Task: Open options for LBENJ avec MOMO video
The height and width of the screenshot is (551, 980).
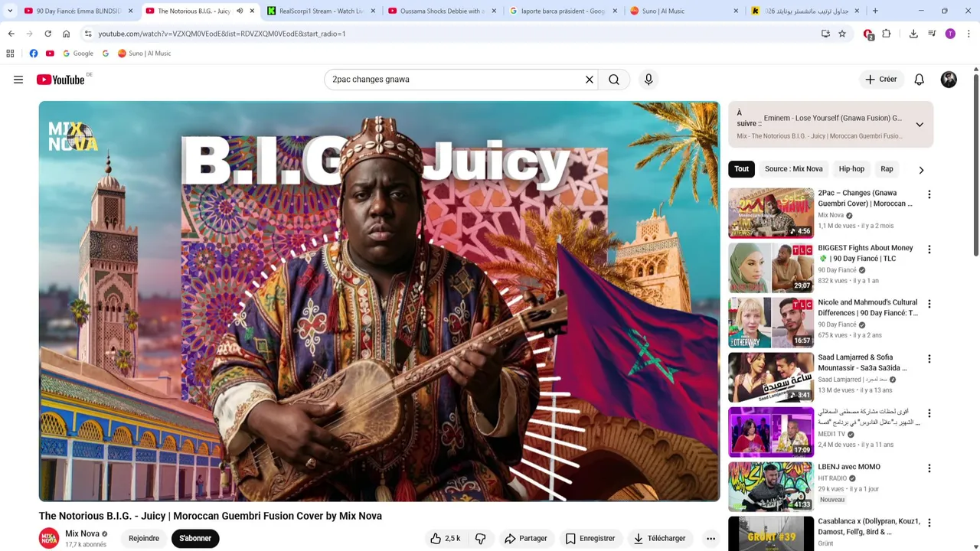Action: (x=929, y=468)
